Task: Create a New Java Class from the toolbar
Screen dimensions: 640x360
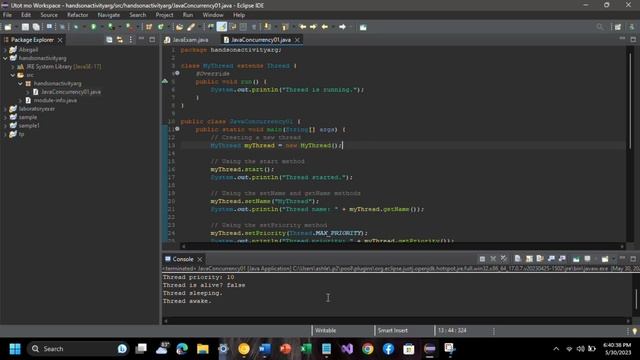Action: click(160, 27)
